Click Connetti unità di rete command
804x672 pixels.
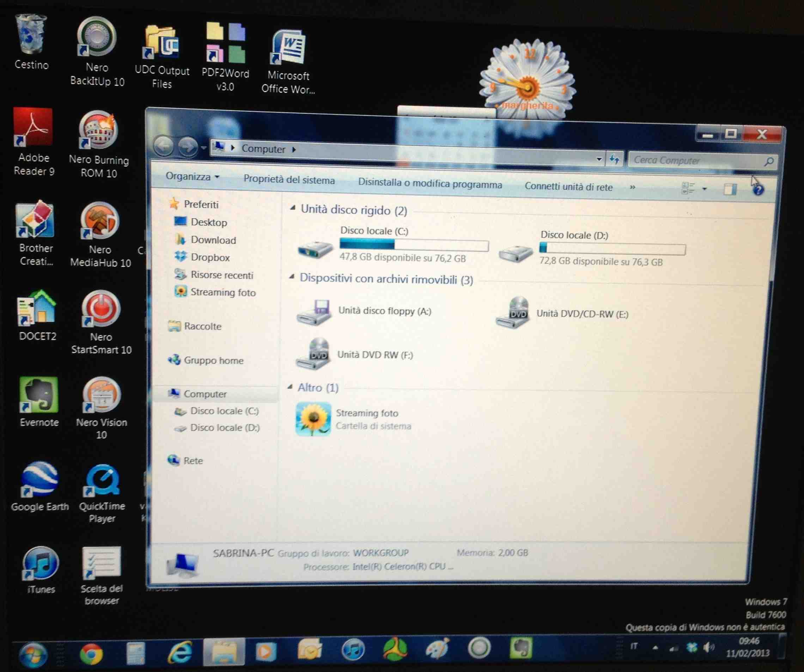568,187
